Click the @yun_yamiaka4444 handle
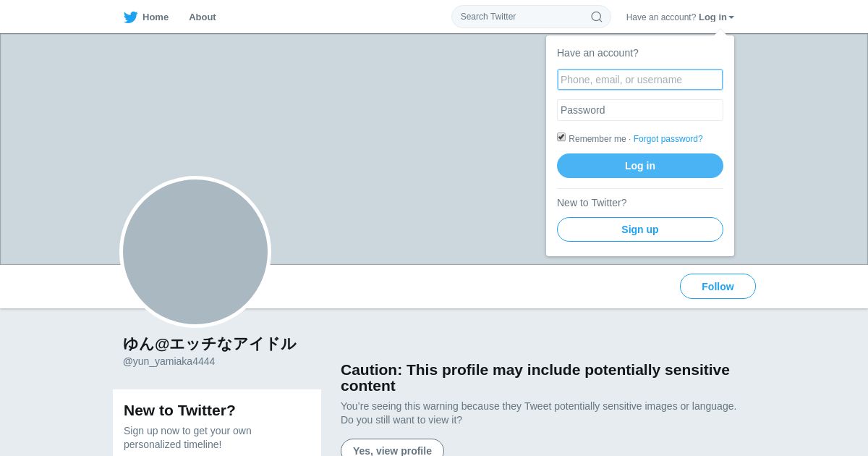868x456 pixels. pyautogui.click(x=169, y=361)
